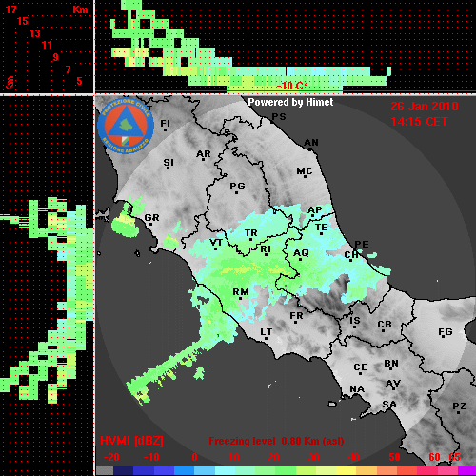Select the PE city label

click(362, 245)
